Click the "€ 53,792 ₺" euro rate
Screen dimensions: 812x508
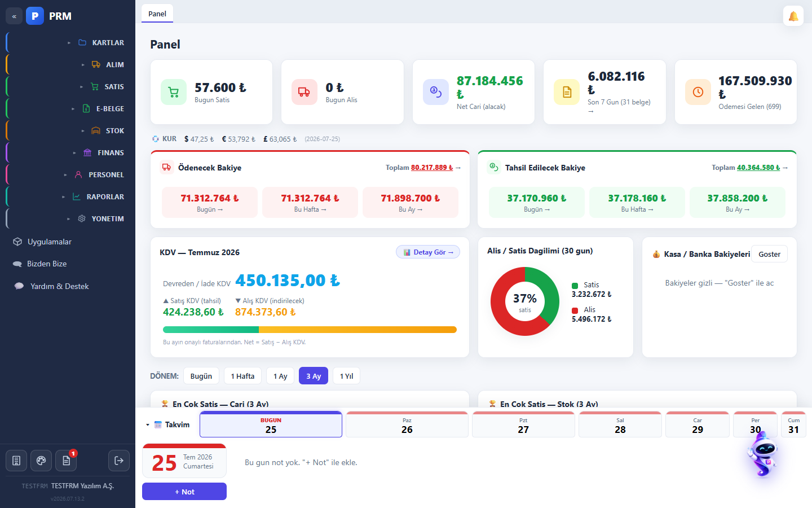[x=239, y=139]
